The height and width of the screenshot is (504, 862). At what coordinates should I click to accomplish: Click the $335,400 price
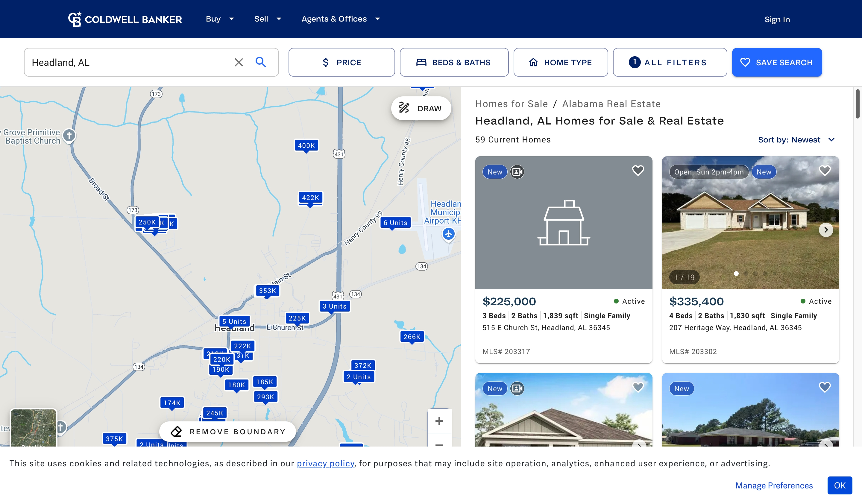696,301
